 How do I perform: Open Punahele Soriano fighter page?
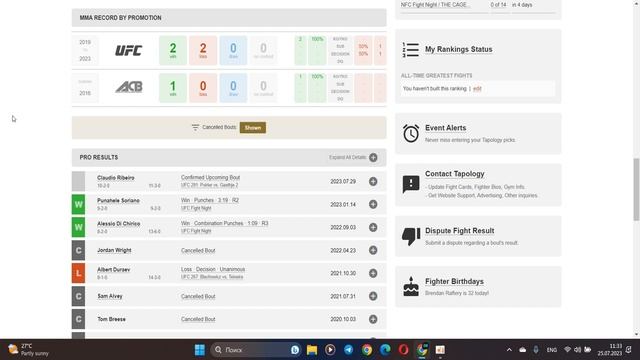click(118, 201)
